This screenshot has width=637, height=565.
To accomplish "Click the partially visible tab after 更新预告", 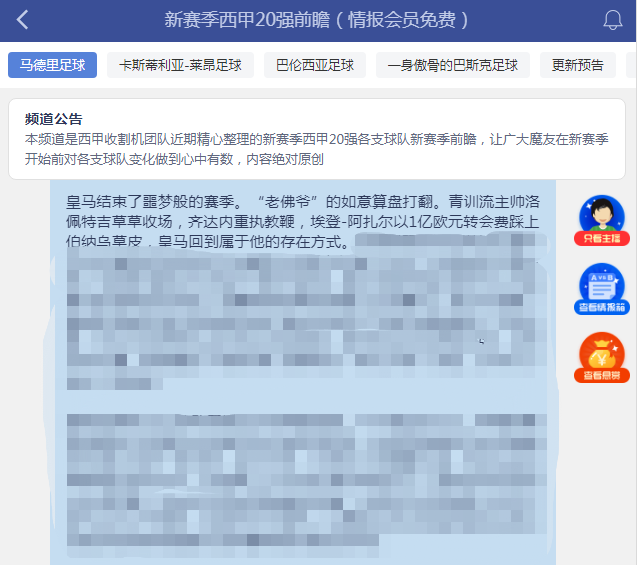I will (631, 66).
